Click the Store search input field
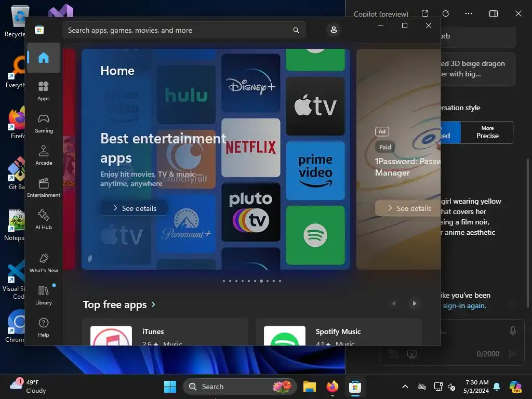 coord(184,30)
